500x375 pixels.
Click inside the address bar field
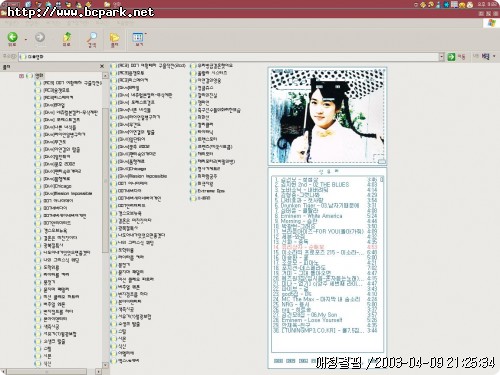point(229,57)
